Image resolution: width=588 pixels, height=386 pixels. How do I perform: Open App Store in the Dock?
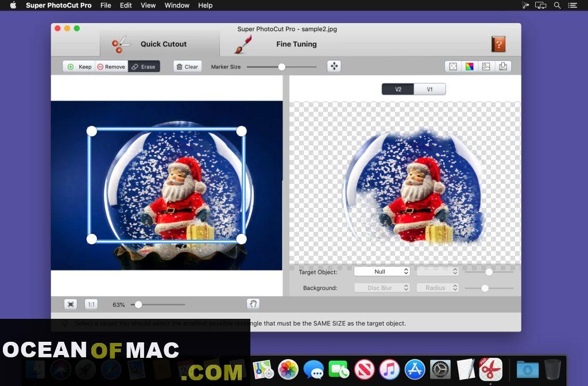click(415, 369)
